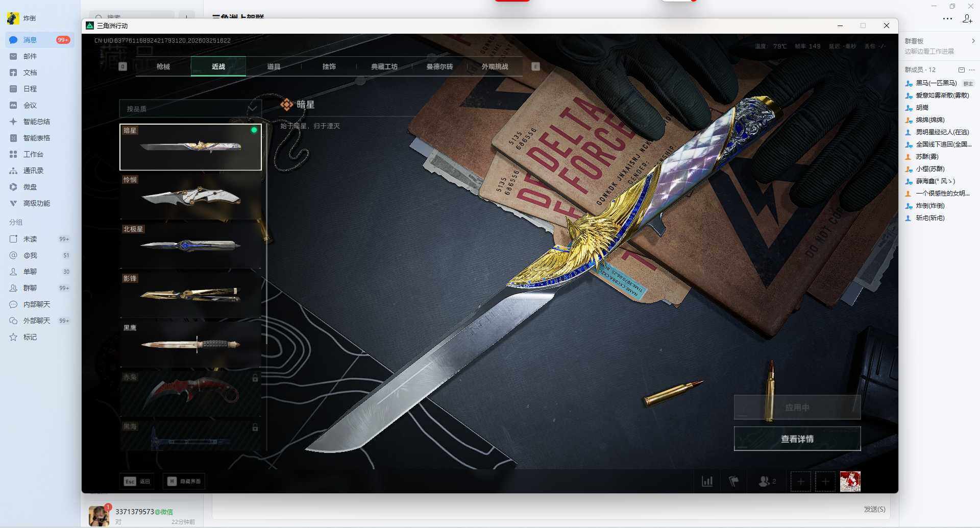
Task: Open the game statistics bar-chart icon
Action: pyautogui.click(x=707, y=482)
